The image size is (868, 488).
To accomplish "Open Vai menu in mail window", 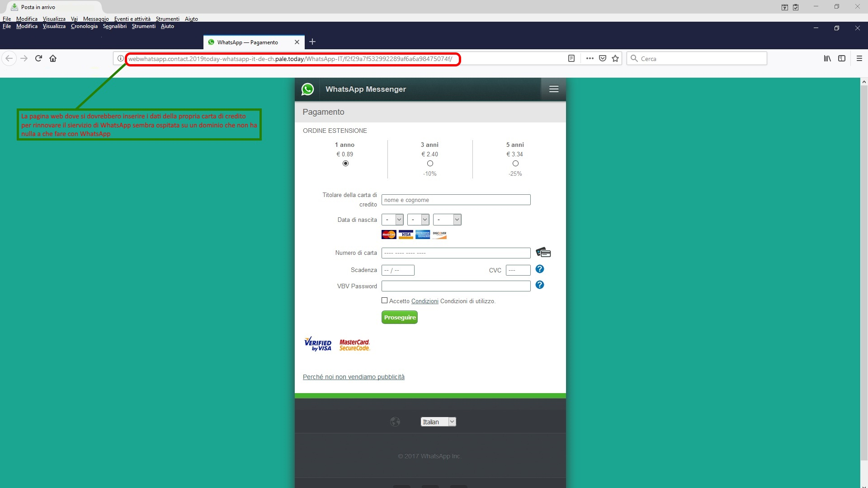I will (74, 19).
